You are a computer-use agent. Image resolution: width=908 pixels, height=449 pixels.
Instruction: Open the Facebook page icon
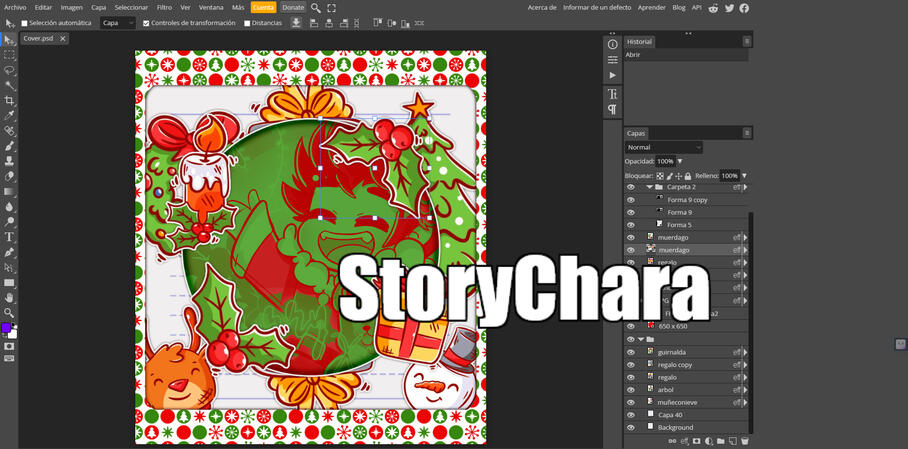[x=744, y=8]
